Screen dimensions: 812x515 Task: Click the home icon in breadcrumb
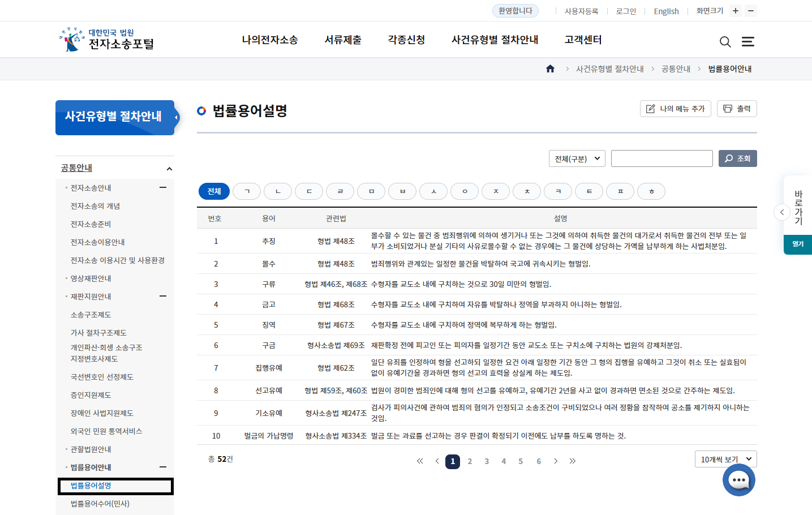[550, 69]
